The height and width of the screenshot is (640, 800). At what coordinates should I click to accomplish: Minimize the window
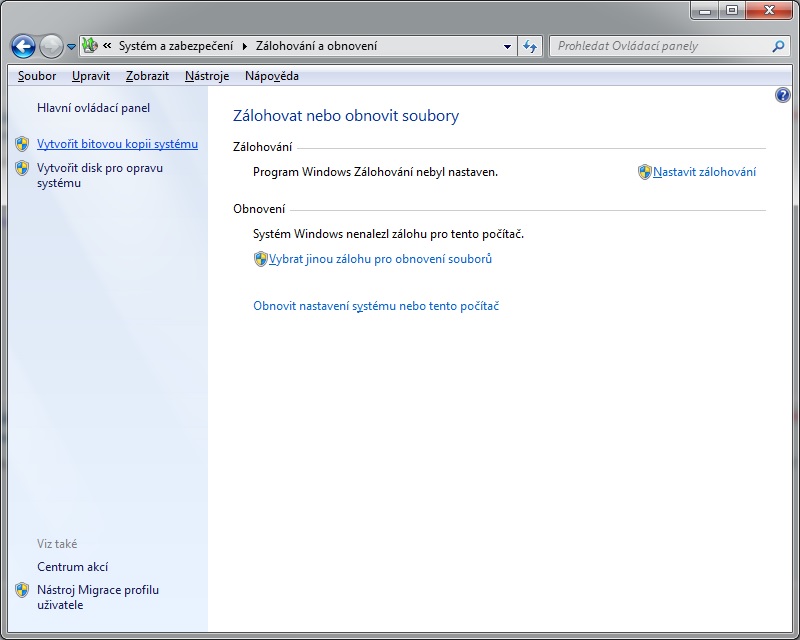[706, 10]
